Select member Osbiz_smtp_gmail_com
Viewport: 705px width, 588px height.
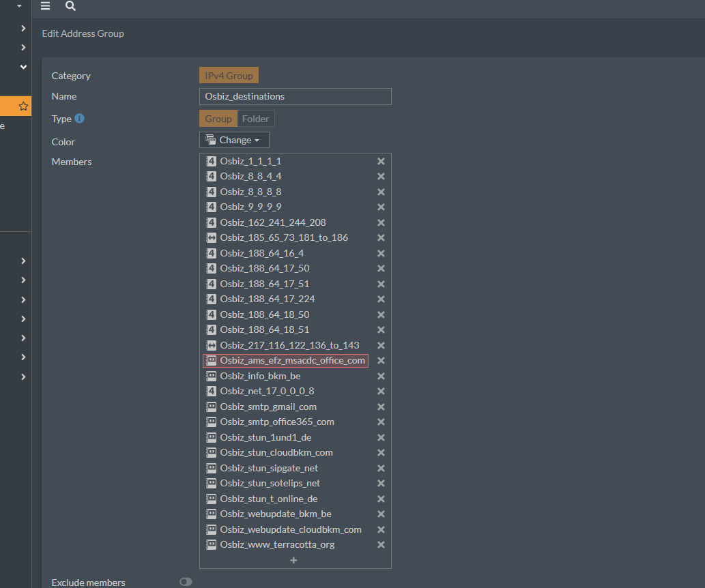(268, 407)
